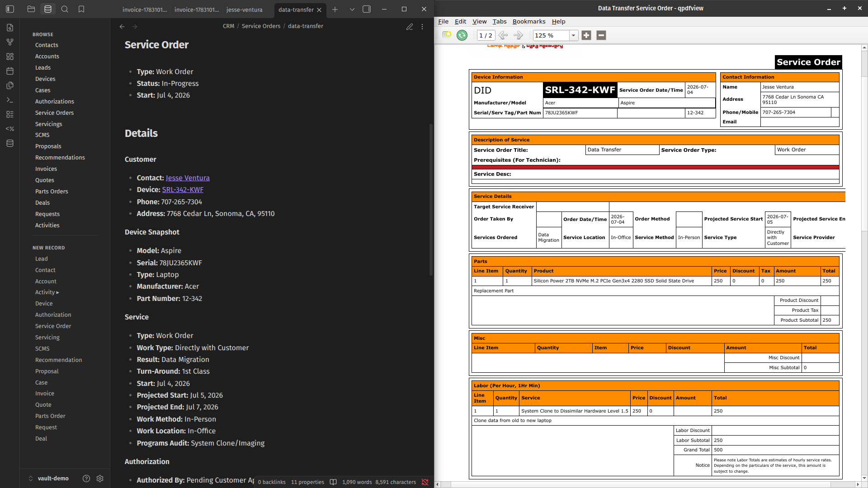Open the Bookmarks menu in qpdfview
This screenshot has height=488, width=868.
528,21
